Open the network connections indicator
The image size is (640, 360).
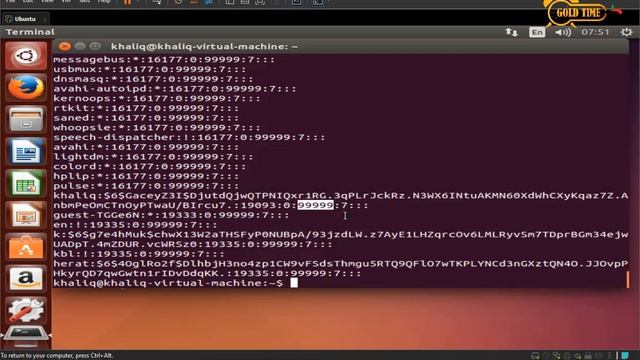tap(511, 32)
